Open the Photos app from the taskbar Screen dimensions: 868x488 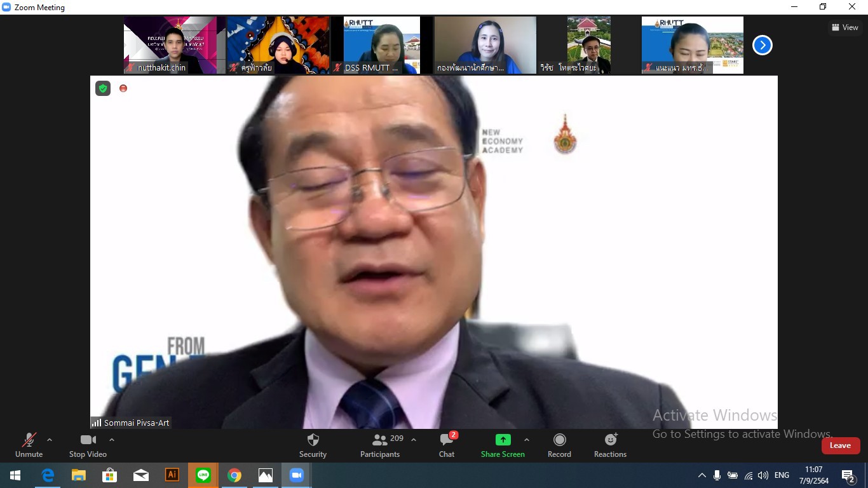265,475
